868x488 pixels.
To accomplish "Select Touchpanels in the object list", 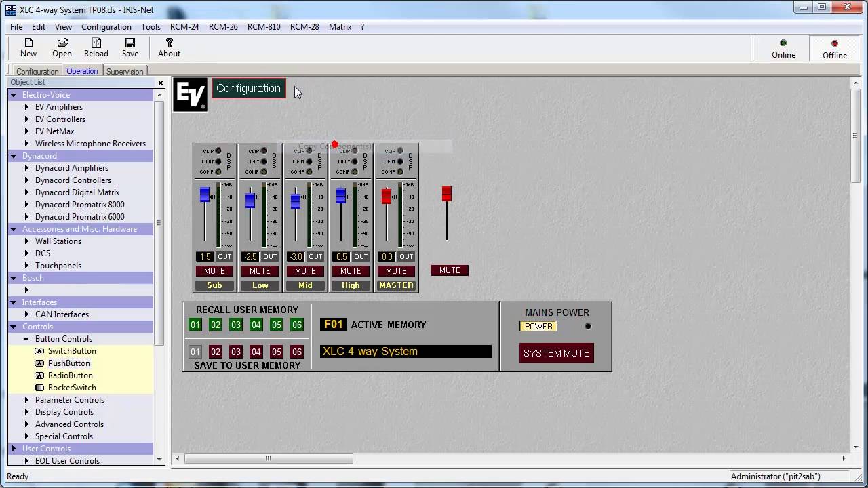I will (58, 266).
